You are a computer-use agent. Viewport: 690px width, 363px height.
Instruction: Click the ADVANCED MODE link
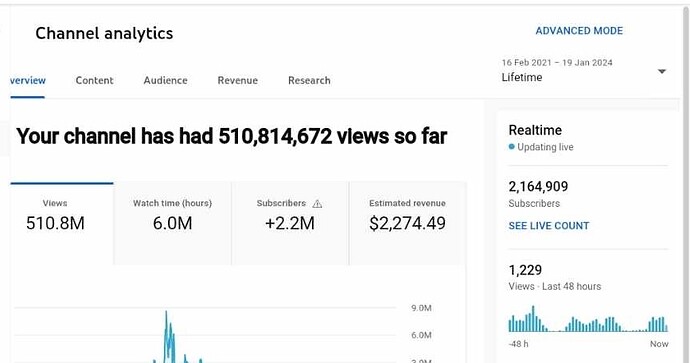point(579,31)
